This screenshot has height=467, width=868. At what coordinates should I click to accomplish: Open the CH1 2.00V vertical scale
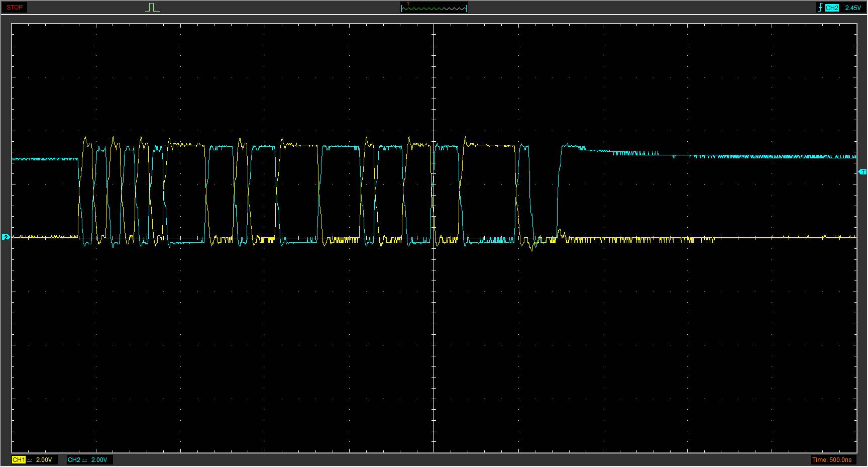pos(44,459)
